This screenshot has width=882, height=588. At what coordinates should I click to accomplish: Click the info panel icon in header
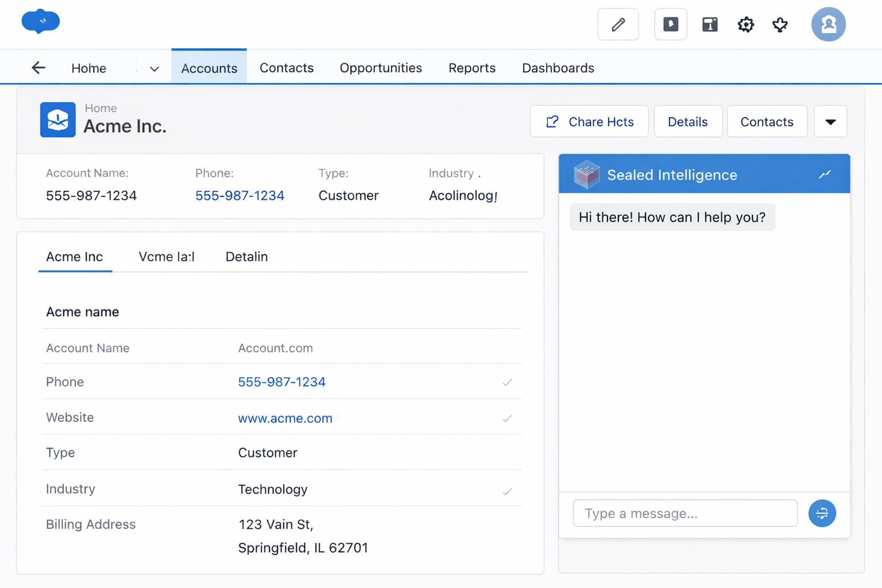pyautogui.click(x=710, y=25)
